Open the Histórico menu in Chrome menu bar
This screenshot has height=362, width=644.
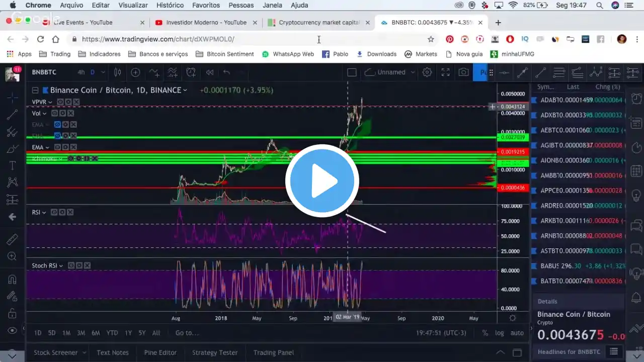pos(170,5)
